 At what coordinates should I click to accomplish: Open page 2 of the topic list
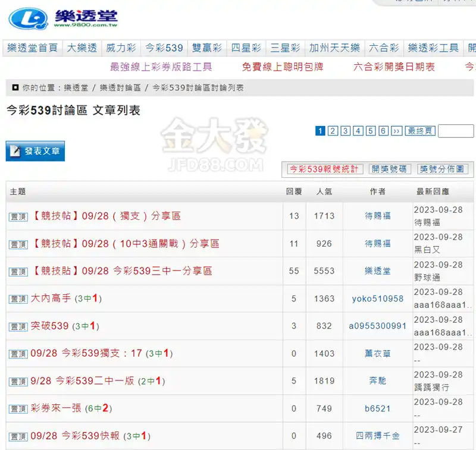point(332,130)
